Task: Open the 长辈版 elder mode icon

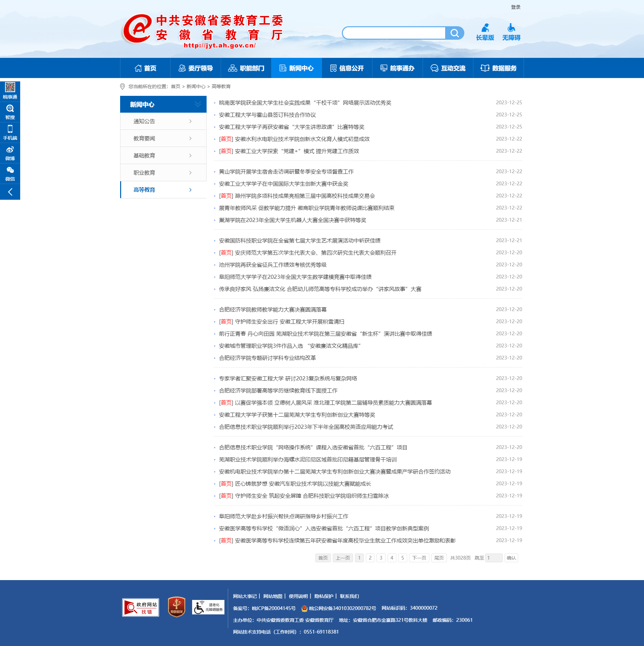Action: (x=485, y=32)
